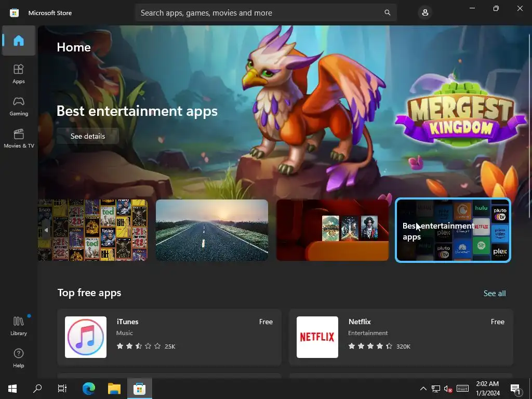Open the iTunes app card

(169, 337)
